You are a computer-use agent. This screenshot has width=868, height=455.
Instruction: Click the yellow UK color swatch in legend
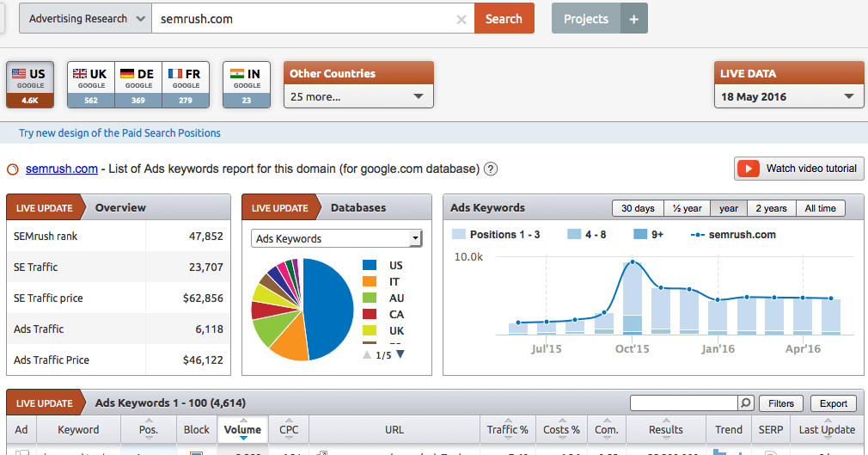coord(370,330)
